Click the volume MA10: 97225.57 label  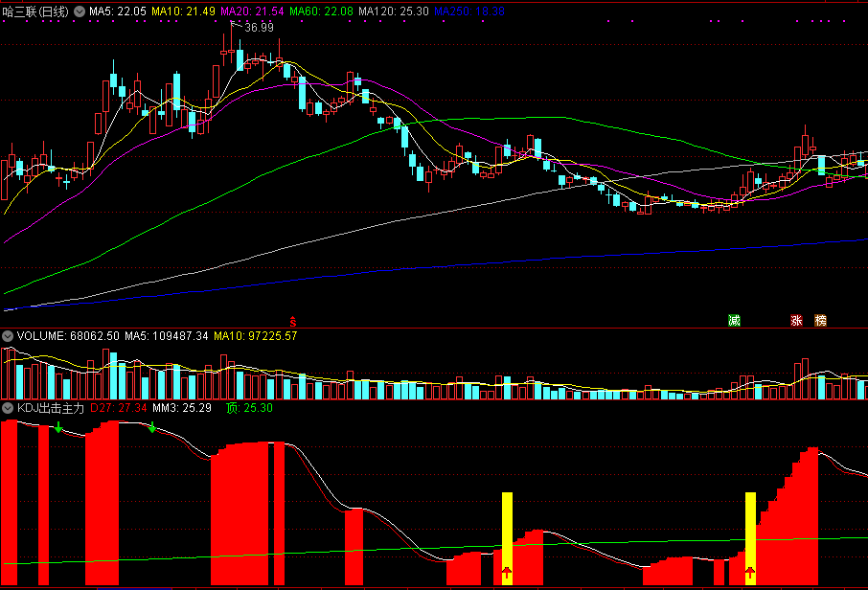click(x=255, y=336)
